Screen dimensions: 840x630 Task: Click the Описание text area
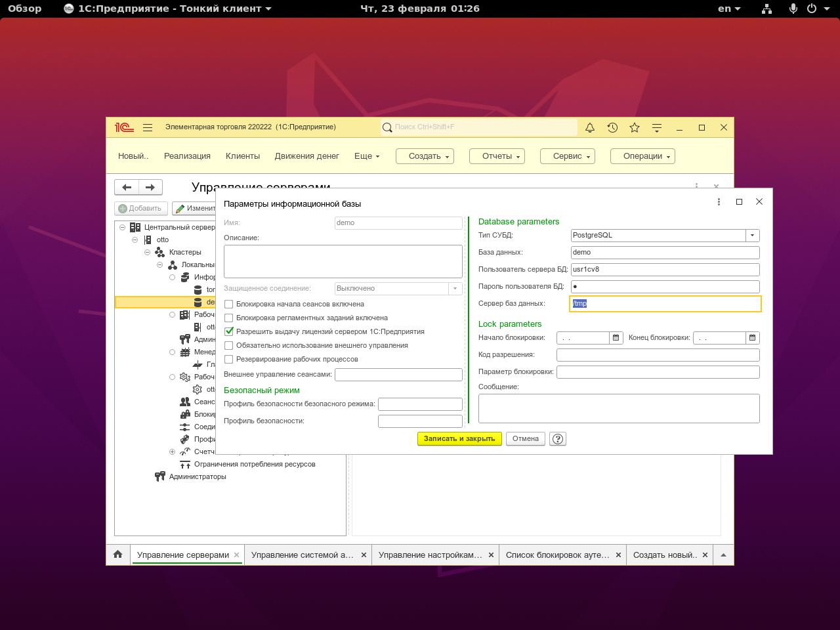pos(343,261)
